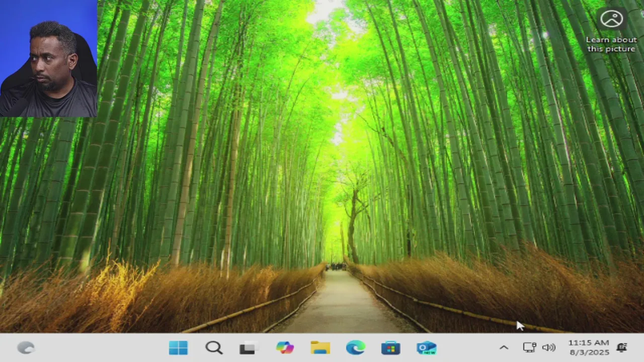Launch Copilot from the taskbar
The width and height of the screenshot is (644, 362).
(285, 348)
